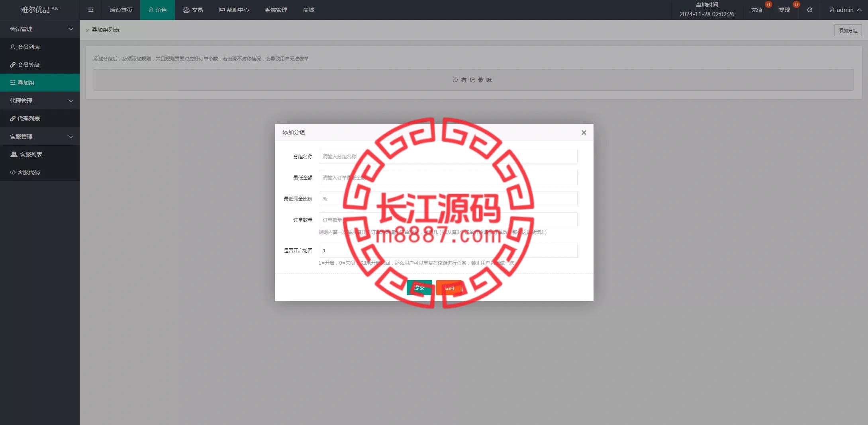
Task: Go to 代理列表 in sidebar
Action: (x=40, y=119)
